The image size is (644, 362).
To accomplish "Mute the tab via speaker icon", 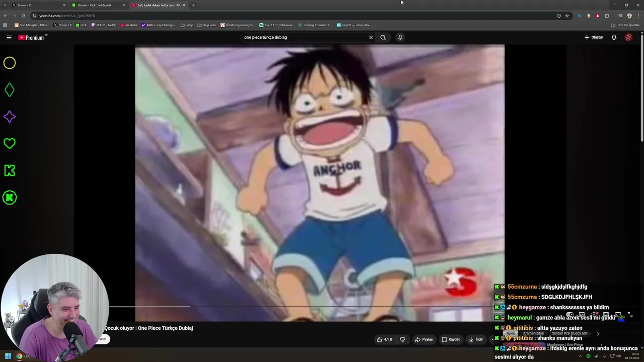I will (178, 5).
